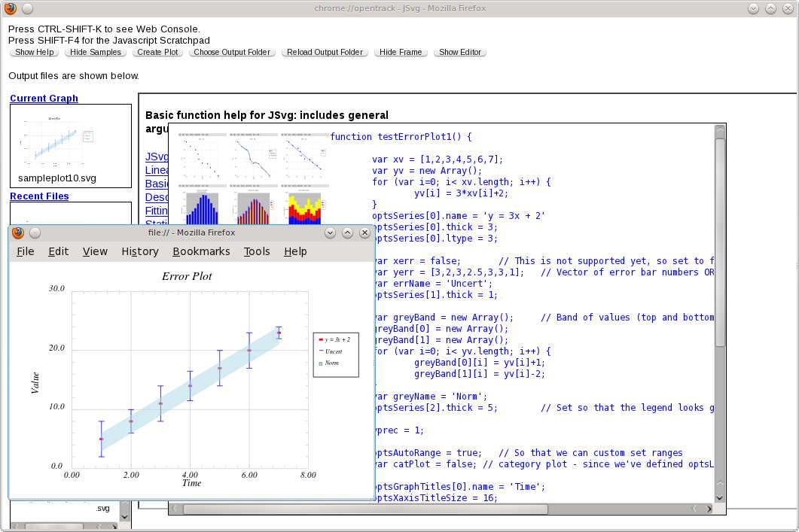Click the down arrow of the code panel's scrollbar

[x=719, y=498]
